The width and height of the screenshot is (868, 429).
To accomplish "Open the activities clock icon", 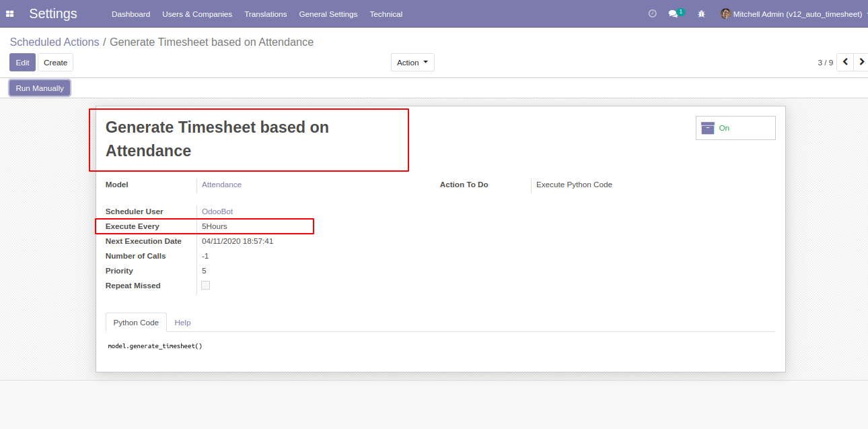I will 652,13.
